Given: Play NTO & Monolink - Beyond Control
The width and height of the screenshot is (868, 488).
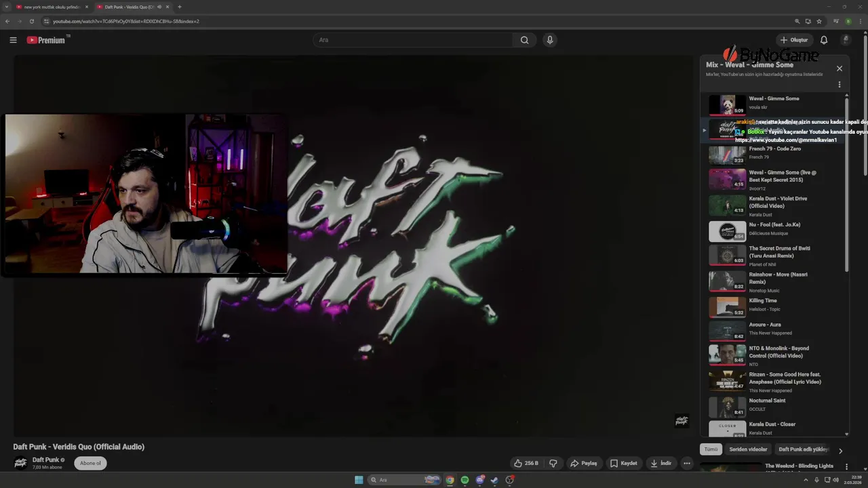Looking at the screenshot, I should point(773,355).
